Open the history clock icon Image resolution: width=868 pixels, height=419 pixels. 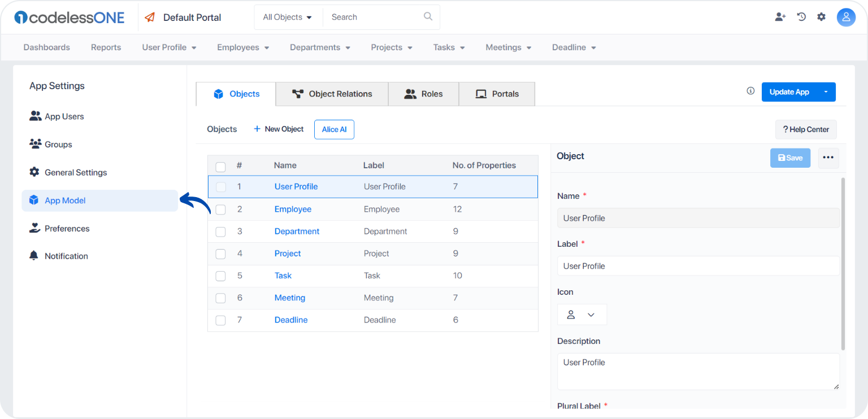point(801,17)
